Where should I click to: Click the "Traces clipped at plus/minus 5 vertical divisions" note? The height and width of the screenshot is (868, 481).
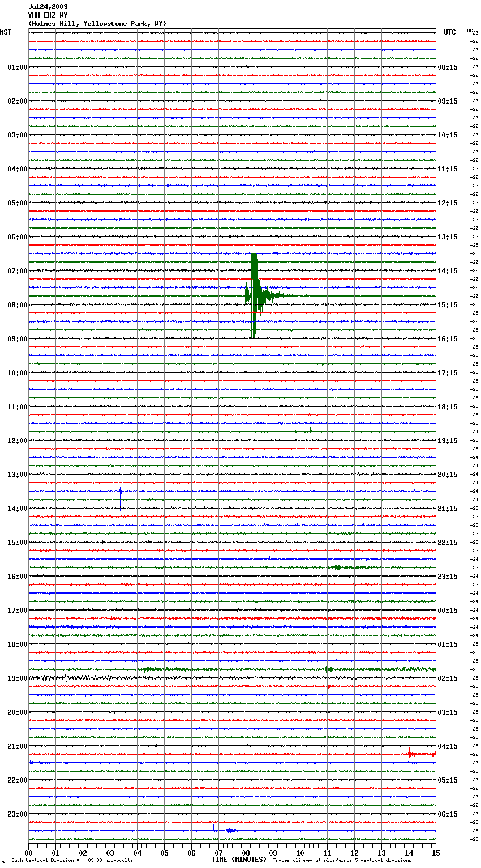click(x=342, y=861)
